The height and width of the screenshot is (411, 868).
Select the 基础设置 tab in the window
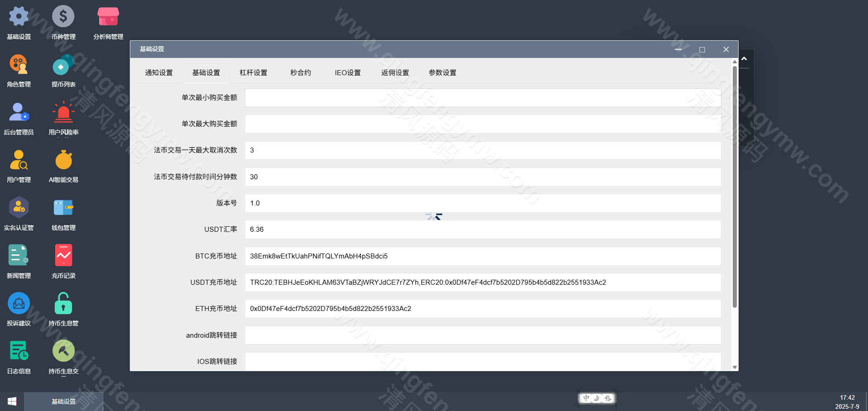pyautogui.click(x=206, y=73)
